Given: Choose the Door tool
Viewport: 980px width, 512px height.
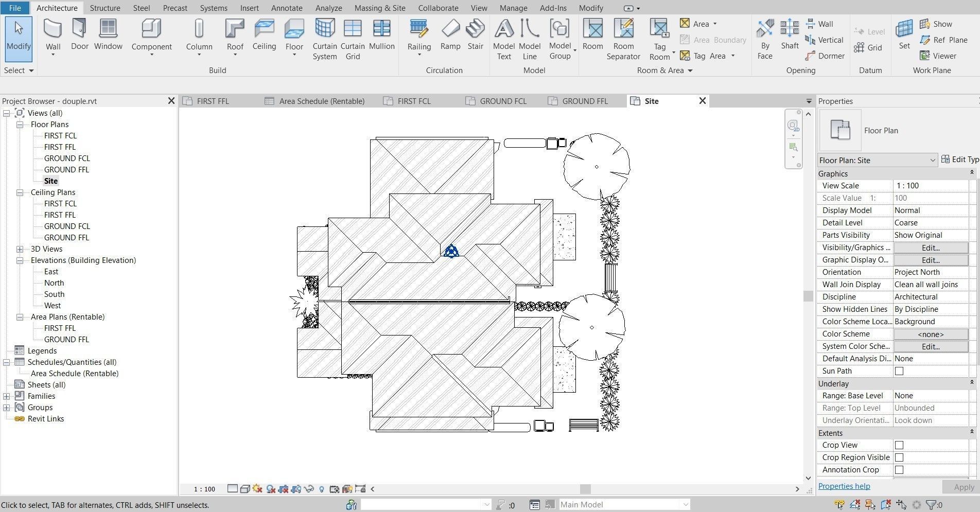Looking at the screenshot, I should [79, 35].
